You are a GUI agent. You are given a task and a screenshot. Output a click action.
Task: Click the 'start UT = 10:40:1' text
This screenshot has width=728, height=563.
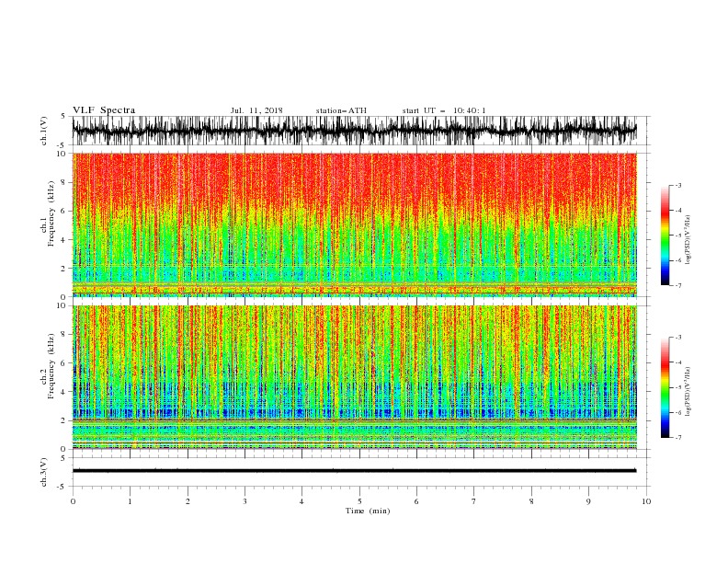444,110
